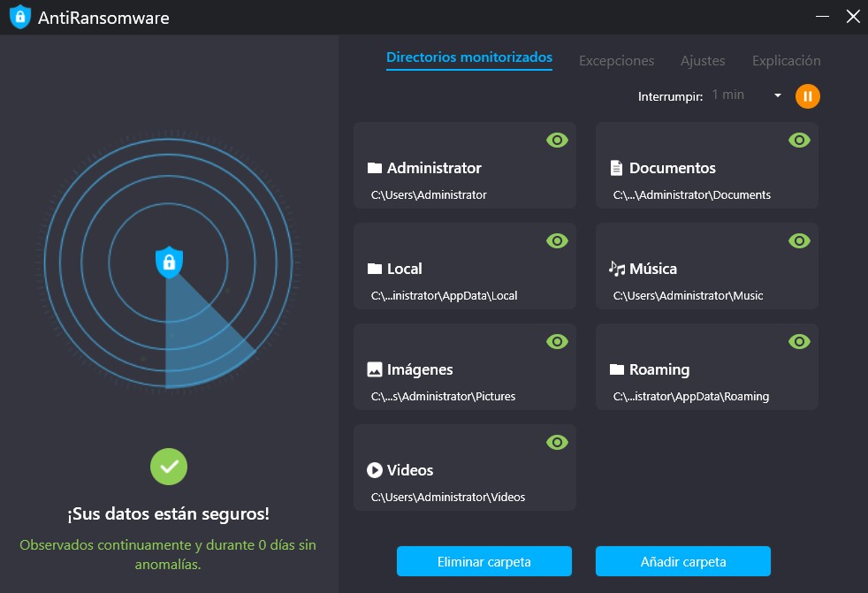Click the Música music note icon
This screenshot has height=593, width=868.
coord(617,268)
